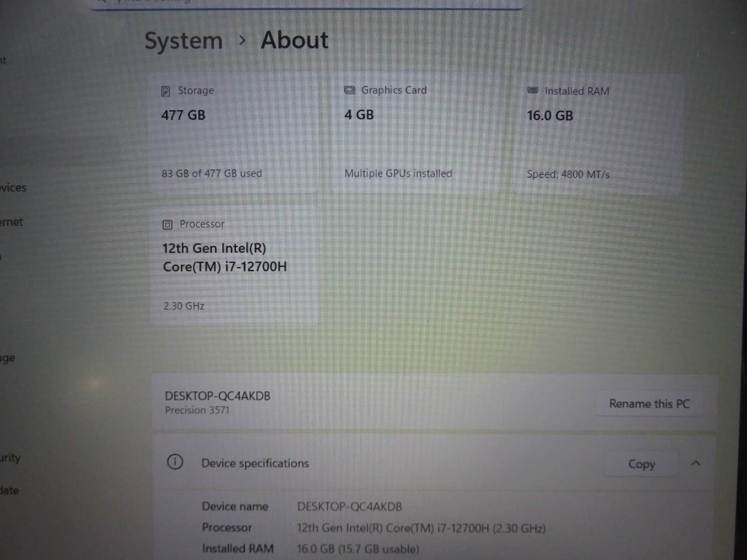Click '16.0 GB (15.7 GB usable)' value
The width and height of the screenshot is (747, 560).
click(x=358, y=549)
